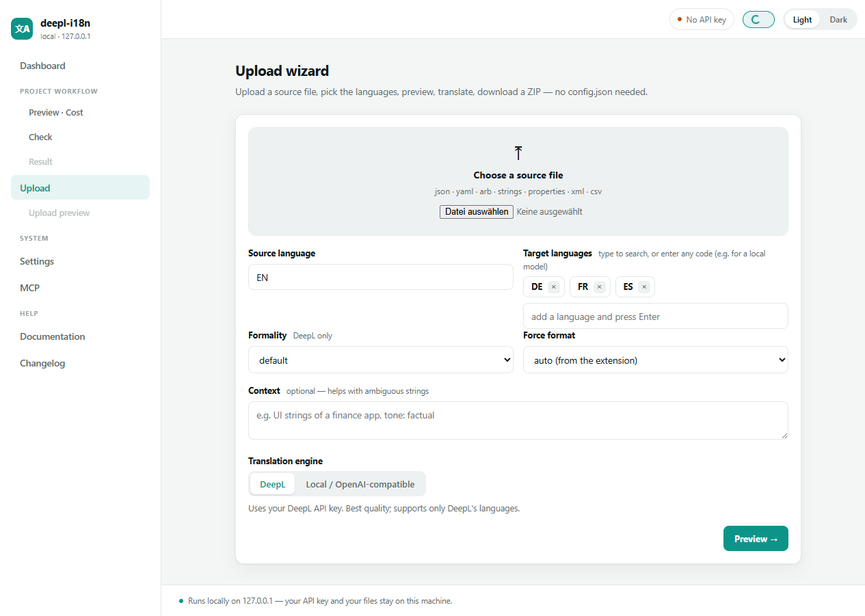
Task: Open the Changelog page
Action: pos(80,363)
